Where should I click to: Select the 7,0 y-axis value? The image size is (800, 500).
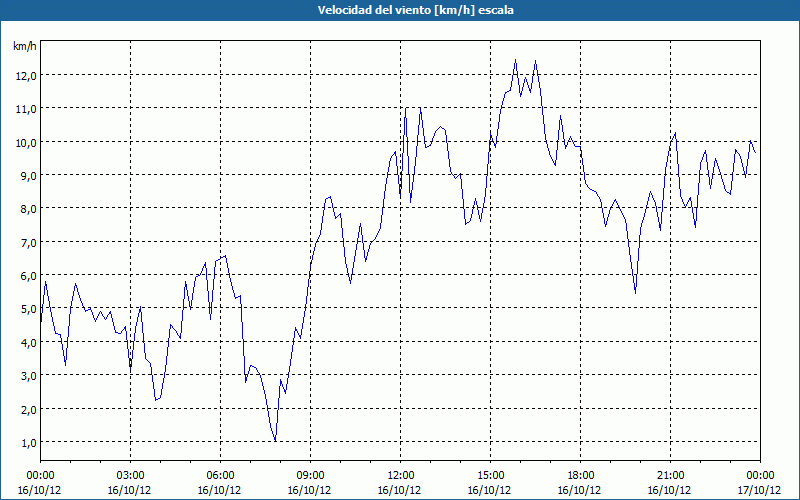29,242
